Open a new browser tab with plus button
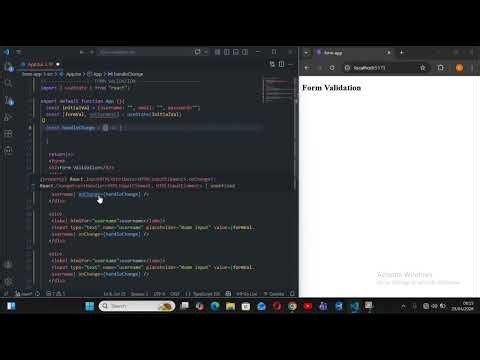 pyautogui.click(x=402, y=52)
